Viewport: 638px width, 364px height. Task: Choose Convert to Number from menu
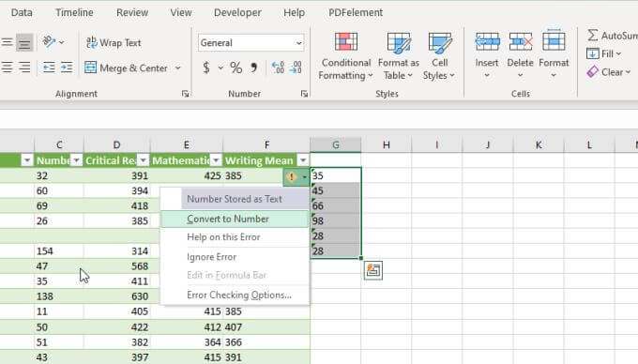coord(235,220)
